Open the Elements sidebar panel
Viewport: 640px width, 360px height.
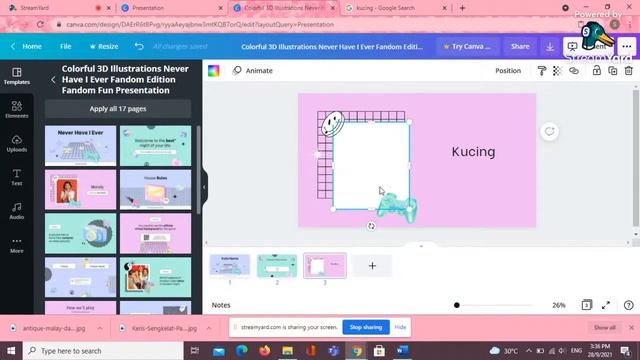(17, 109)
